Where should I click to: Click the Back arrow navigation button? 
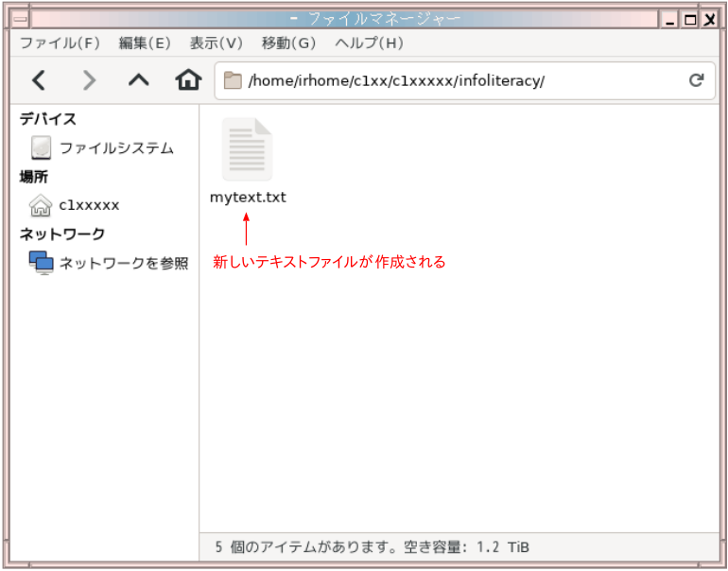click(39, 80)
